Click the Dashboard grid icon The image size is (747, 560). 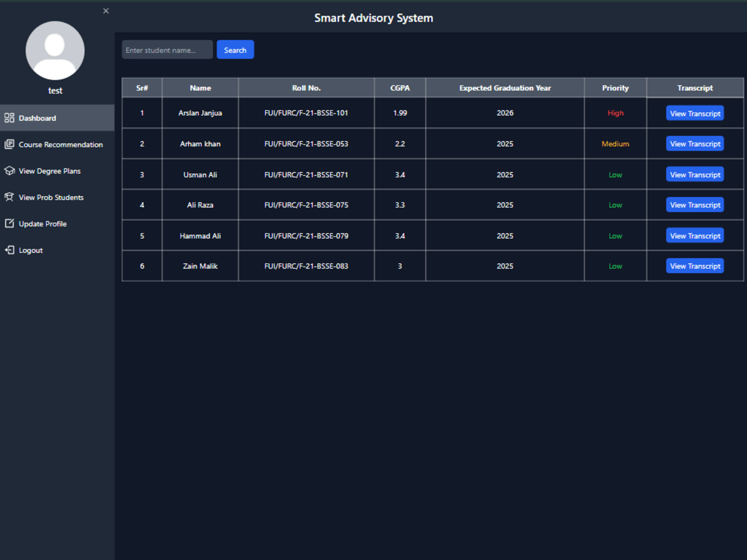coord(9,118)
